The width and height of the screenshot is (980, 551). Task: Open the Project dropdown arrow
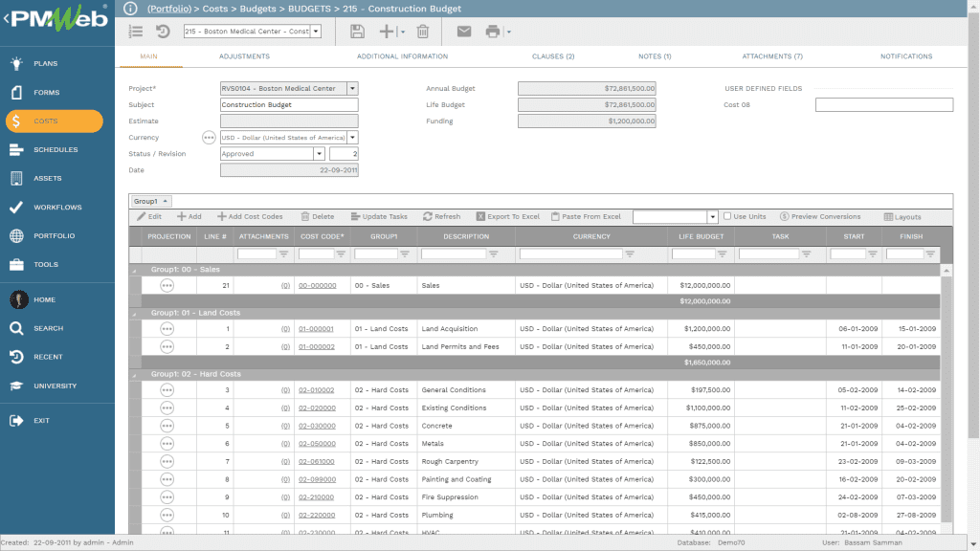(x=352, y=89)
